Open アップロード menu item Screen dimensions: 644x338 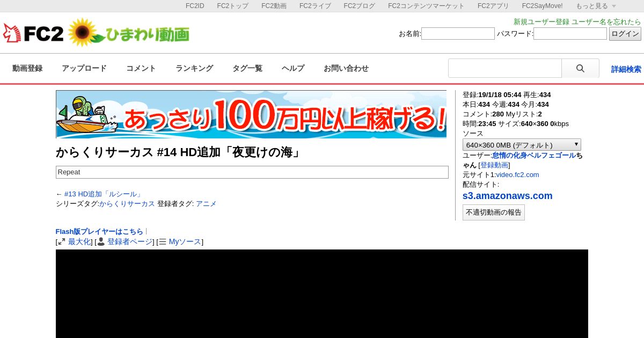tap(84, 68)
